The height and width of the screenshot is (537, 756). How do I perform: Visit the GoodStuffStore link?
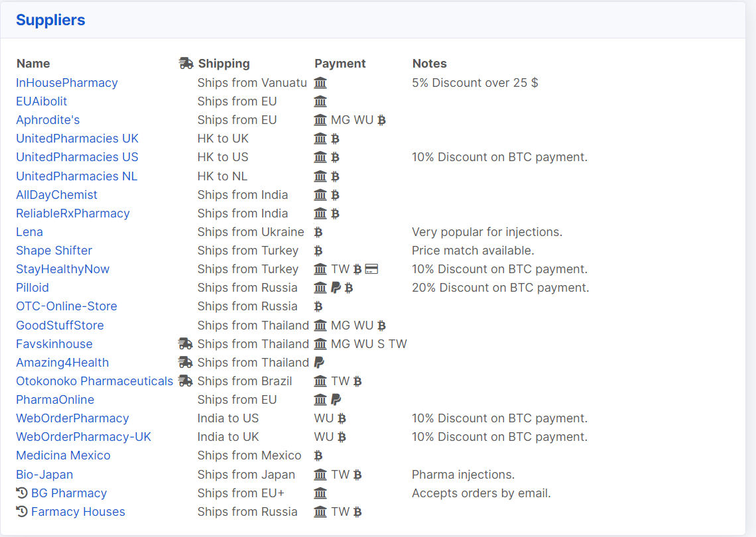60,326
